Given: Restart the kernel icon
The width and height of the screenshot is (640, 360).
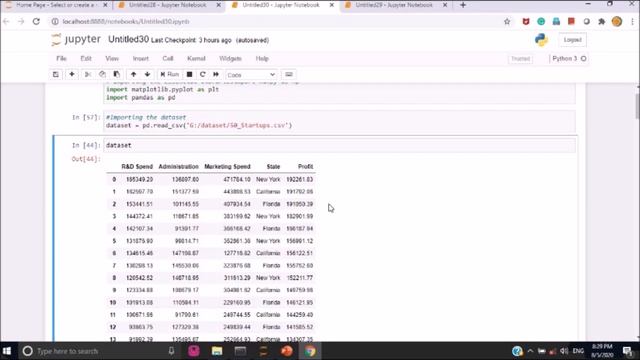Looking at the screenshot, I should coord(202,75).
